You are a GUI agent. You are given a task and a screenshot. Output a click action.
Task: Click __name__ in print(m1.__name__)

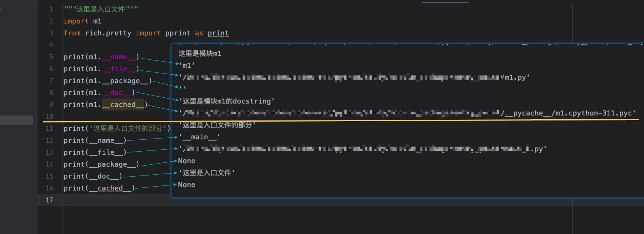tap(118, 57)
